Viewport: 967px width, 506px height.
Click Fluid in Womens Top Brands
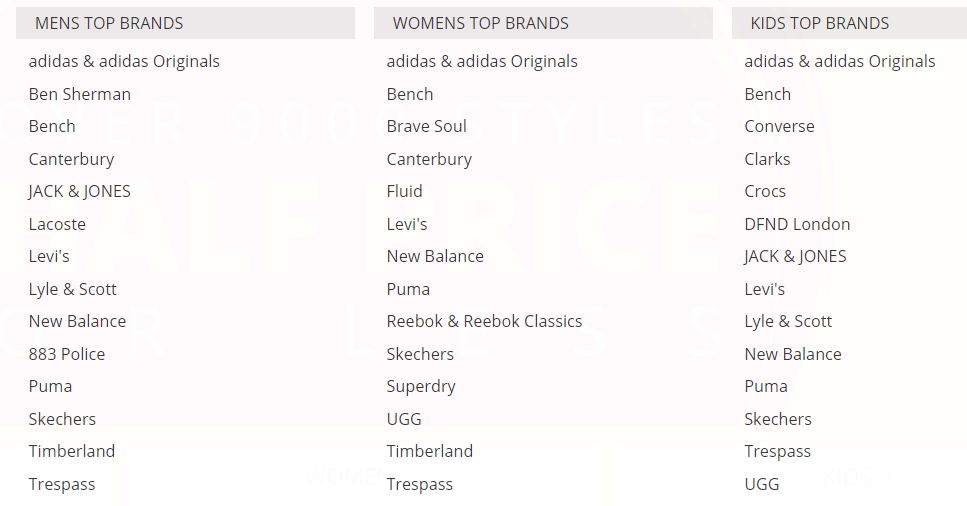pos(405,191)
